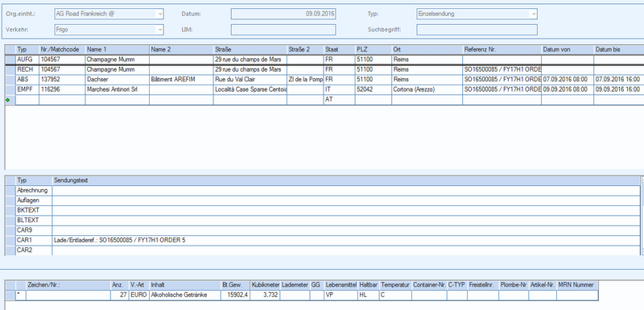Click VP in Lebensmittel column
The height and width of the screenshot is (310, 644).
pyautogui.click(x=341, y=295)
